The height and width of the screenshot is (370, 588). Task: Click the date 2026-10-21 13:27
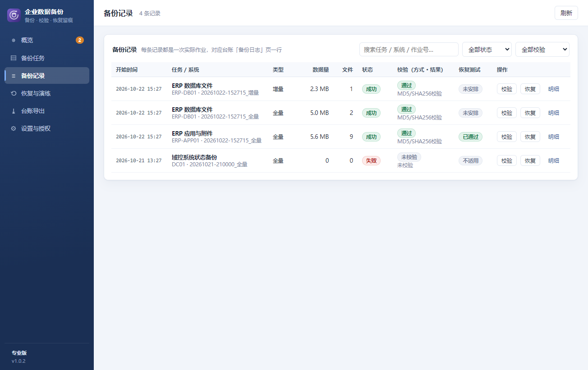[139, 160]
